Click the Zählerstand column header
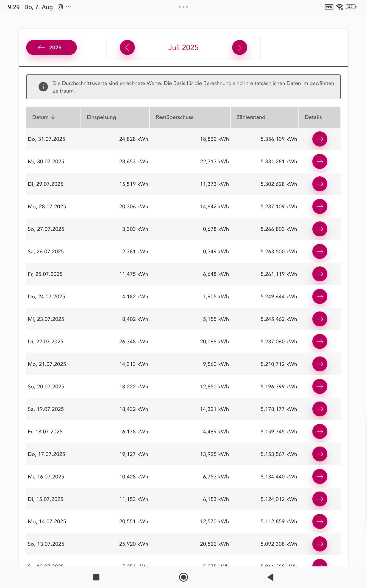Screen dimensions: 367x588 point(251,117)
